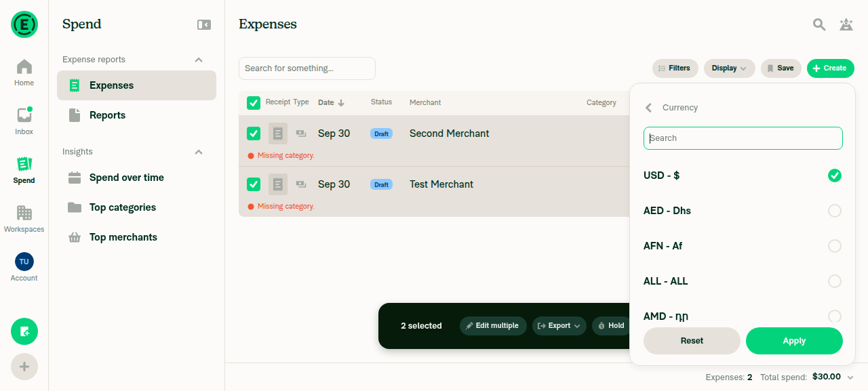Toggle the select all expenses checkbox

[254, 103]
